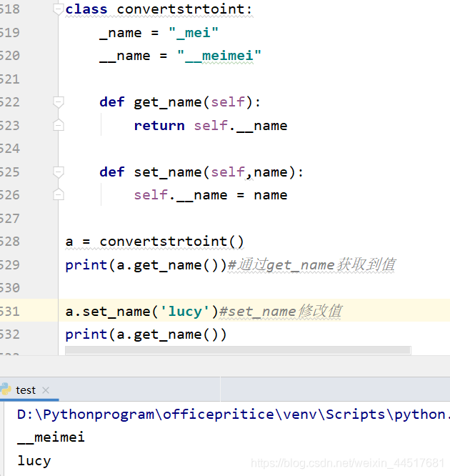Click the return keyword on line 523

[x=159, y=126]
